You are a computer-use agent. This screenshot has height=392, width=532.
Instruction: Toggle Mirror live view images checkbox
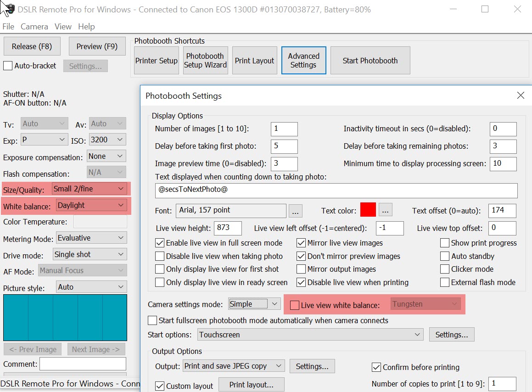[x=301, y=243]
